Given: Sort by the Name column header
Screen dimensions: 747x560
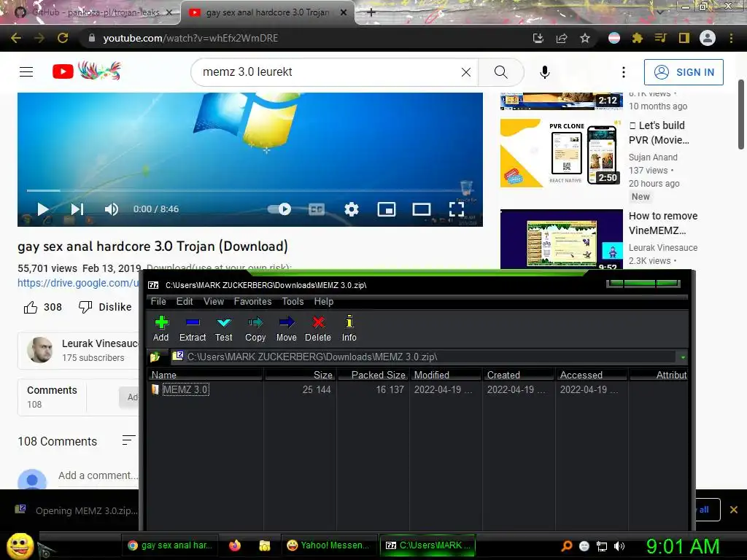Looking at the screenshot, I should 206,375.
